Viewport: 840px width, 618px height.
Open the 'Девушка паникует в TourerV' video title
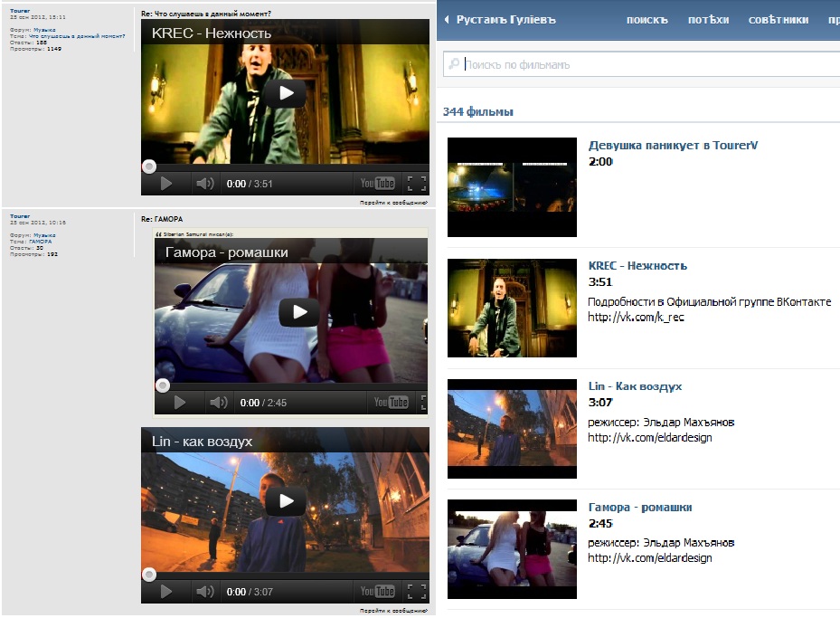click(x=673, y=146)
